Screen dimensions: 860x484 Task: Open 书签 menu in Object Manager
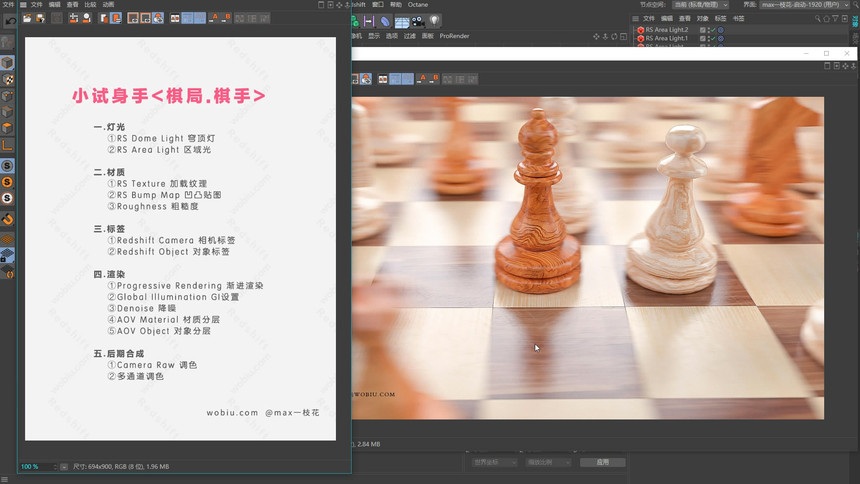coord(739,19)
